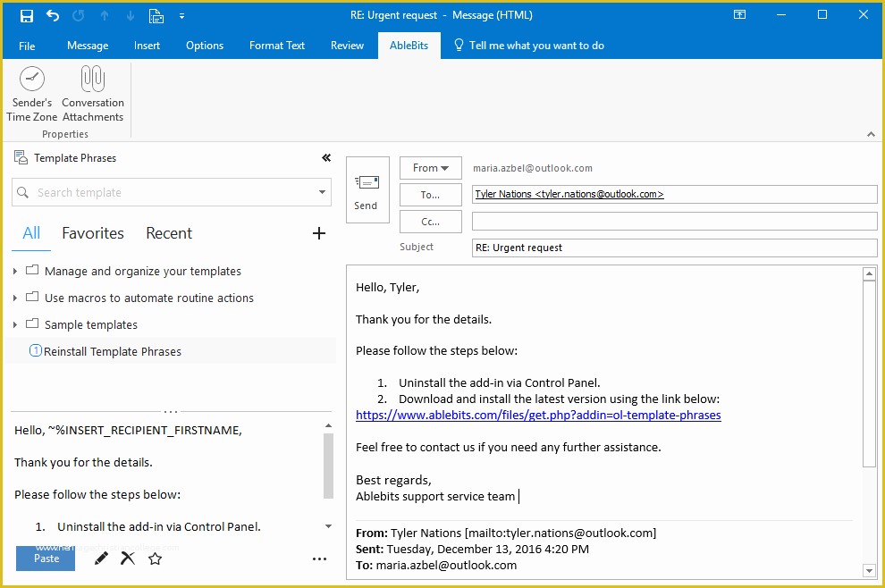Screen dimensions: 885x588
Task: Expand the Manage and organize your templates folder
Action: pos(15,272)
